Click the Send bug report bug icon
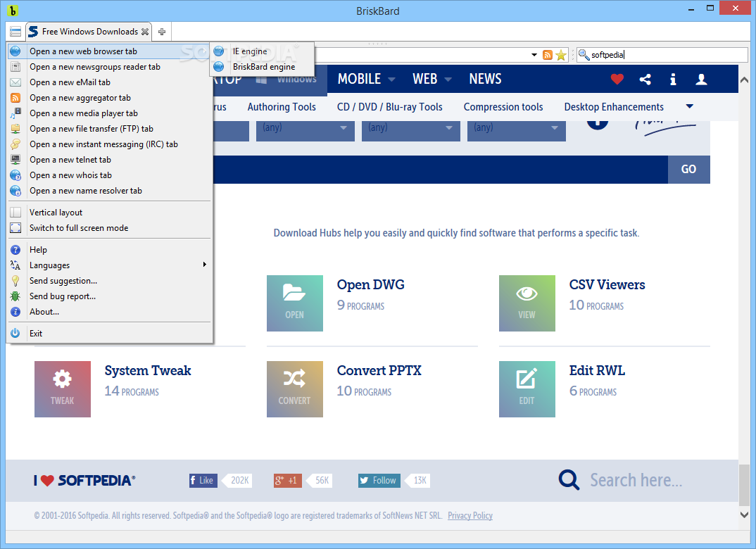 pos(15,296)
